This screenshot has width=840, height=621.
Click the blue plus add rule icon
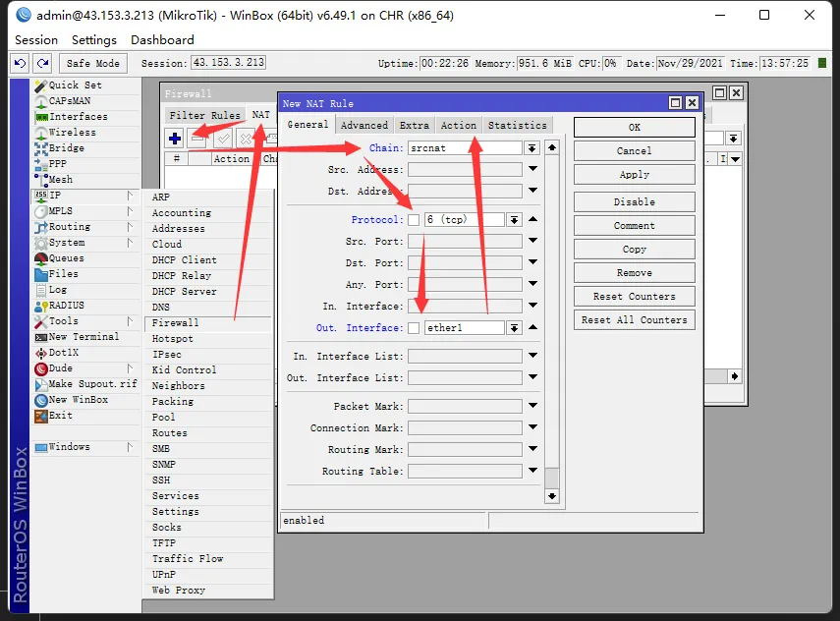point(175,139)
